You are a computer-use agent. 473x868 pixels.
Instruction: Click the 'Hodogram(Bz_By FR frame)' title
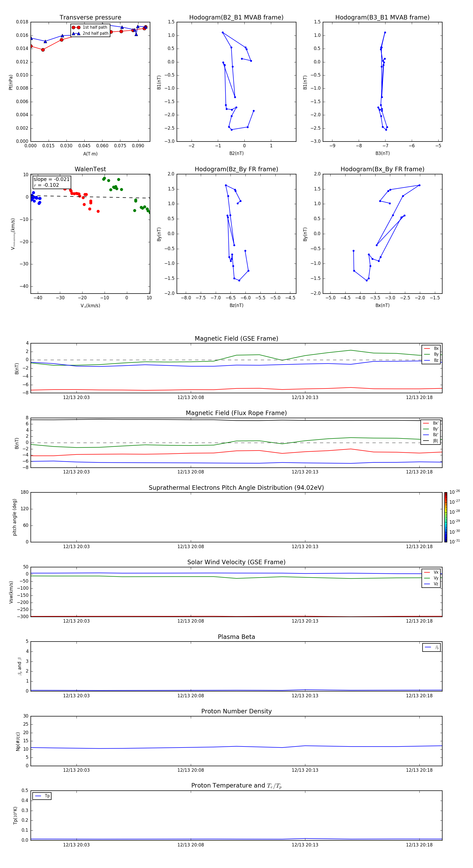pos(236,169)
